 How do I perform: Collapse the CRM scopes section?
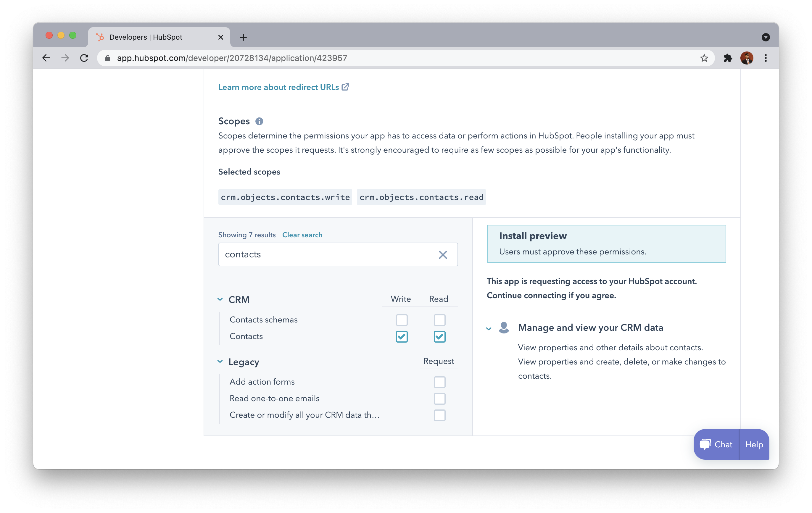[220, 299]
